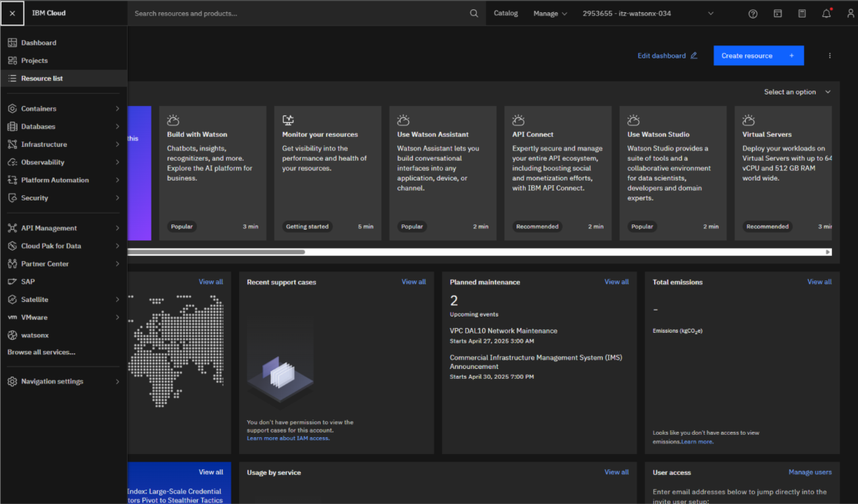This screenshot has height=504, width=858.
Task: Open SAP from the navigation menu
Action: (x=64, y=281)
